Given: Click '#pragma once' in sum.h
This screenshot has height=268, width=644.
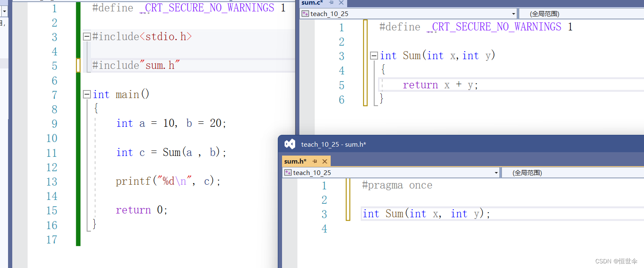Looking at the screenshot, I should click(397, 185).
